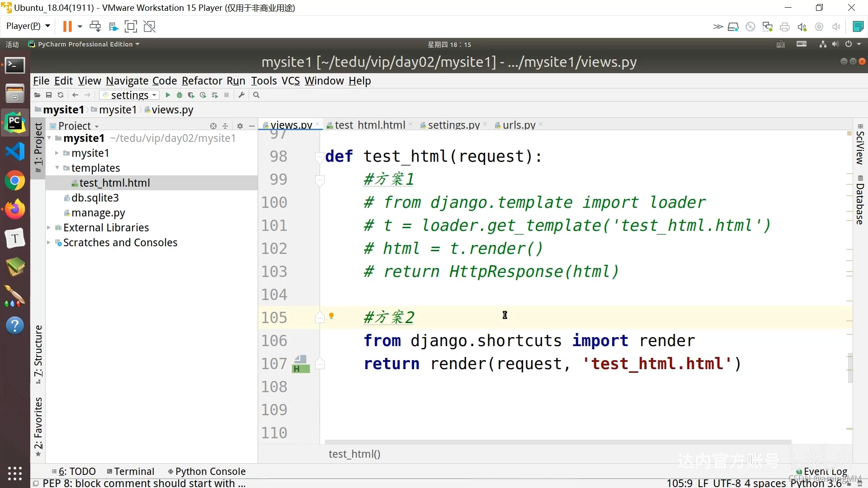Open the Terminal tool window button

(x=131, y=471)
